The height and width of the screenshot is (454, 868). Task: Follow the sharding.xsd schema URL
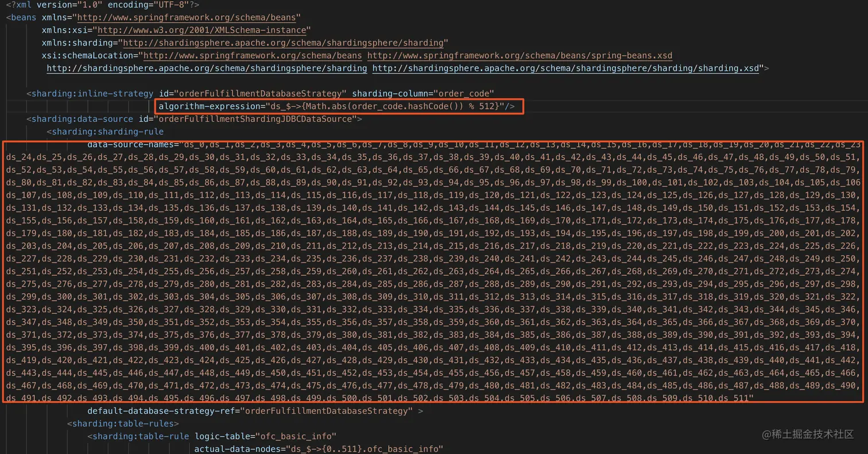coord(565,68)
